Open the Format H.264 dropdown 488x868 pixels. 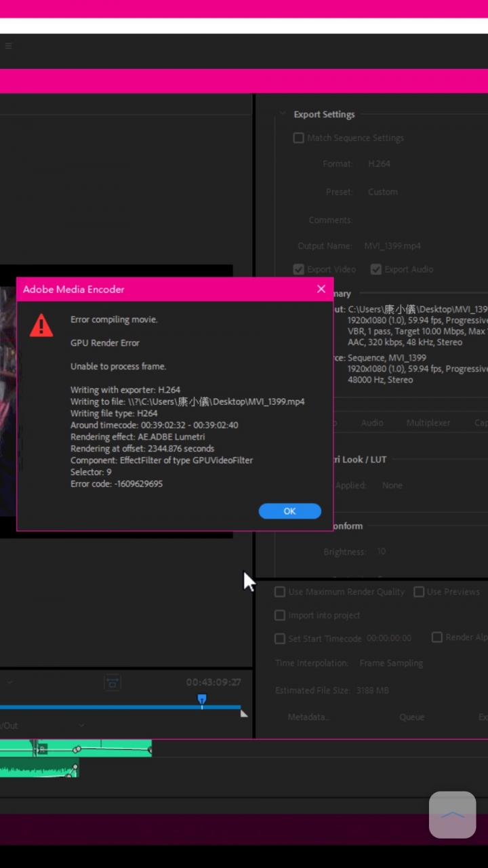[380, 163]
